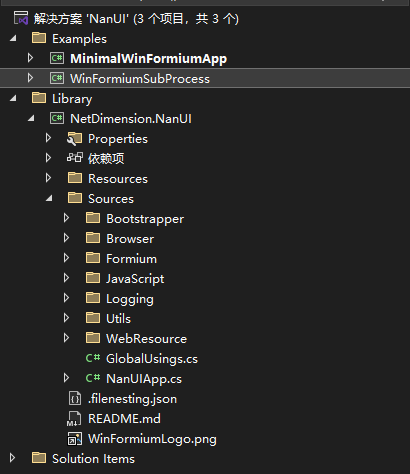Click the markdown icon for README.md
This screenshot has height=474, width=410.
coord(74,419)
